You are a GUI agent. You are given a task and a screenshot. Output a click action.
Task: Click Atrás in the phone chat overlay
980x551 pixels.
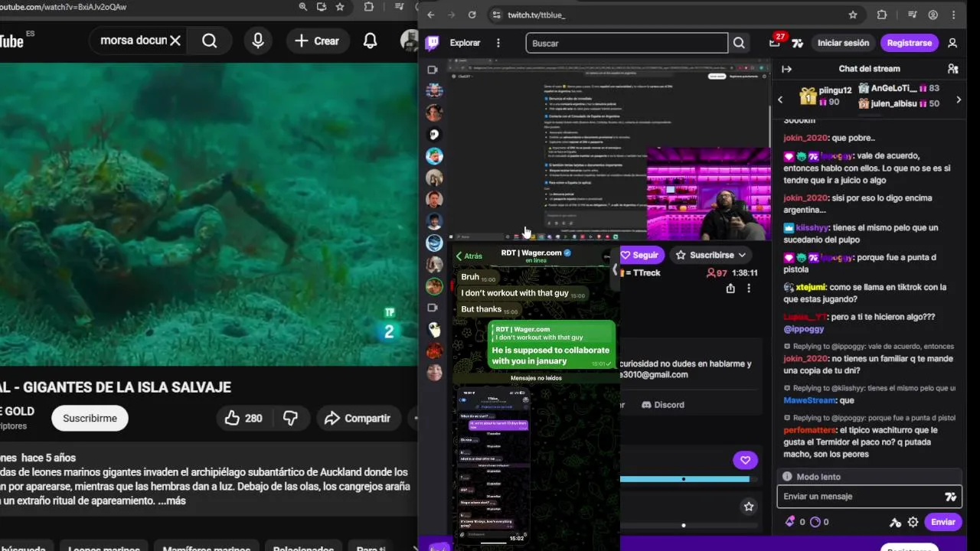[x=469, y=256]
